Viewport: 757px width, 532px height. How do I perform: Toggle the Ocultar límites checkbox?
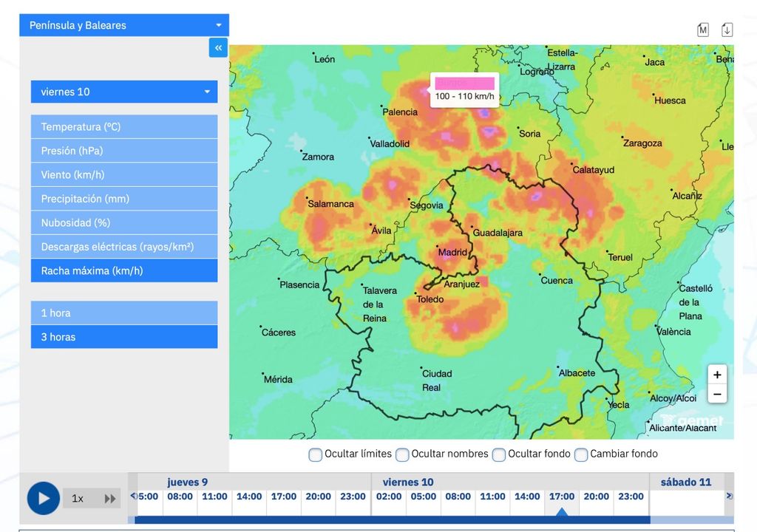click(x=315, y=454)
